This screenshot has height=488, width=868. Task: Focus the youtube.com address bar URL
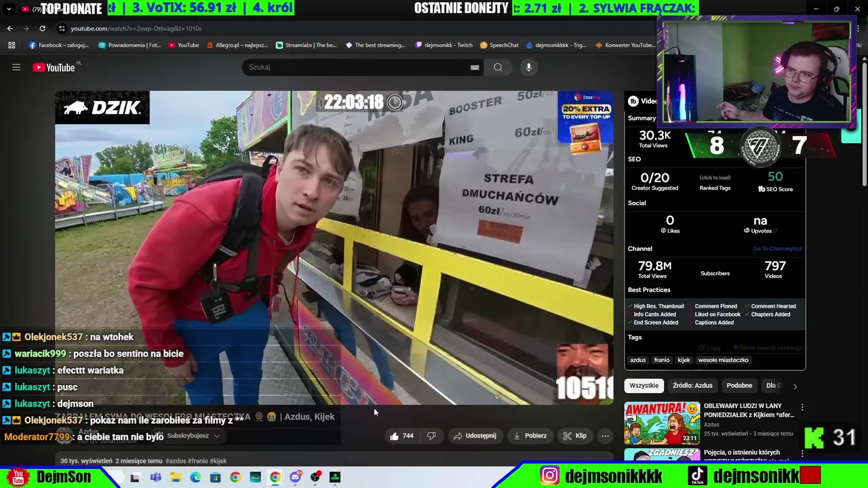(x=136, y=28)
